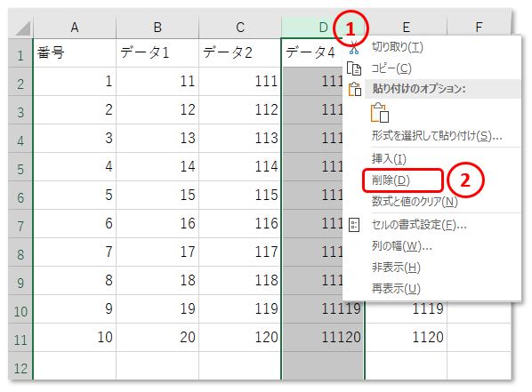Select column A header
Viewport: 532px width, 392px height.
pyautogui.click(x=75, y=28)
